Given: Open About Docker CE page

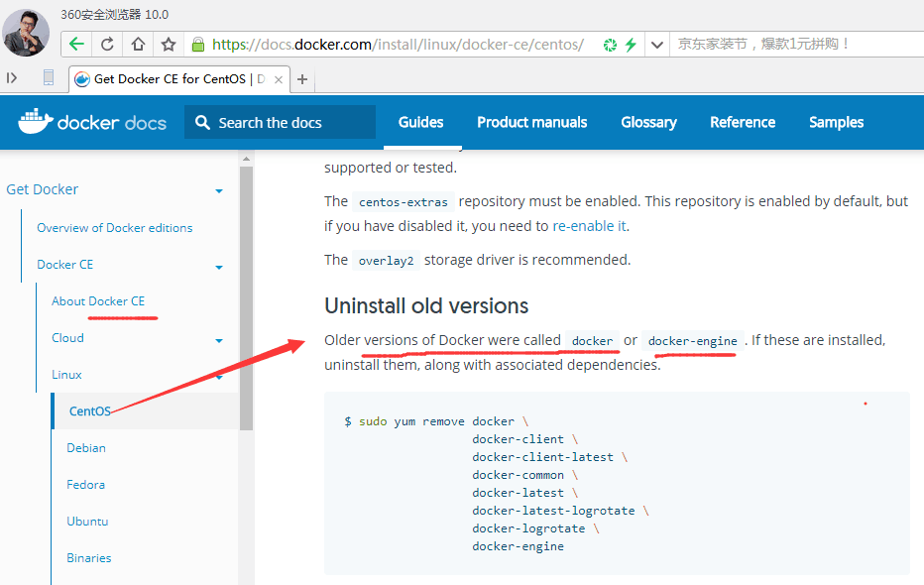Looking at the screenshot, I should (98, 301).
